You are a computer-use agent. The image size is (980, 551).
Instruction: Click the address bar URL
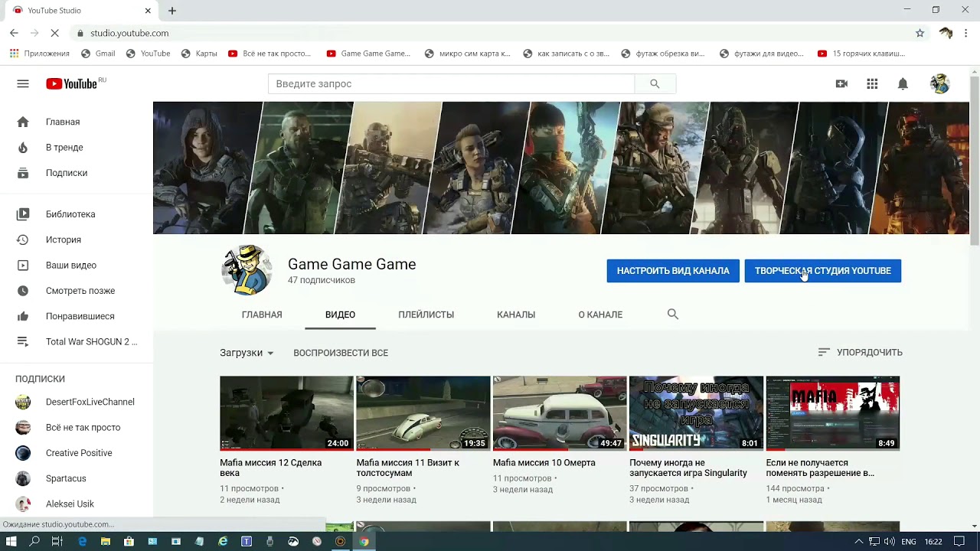point(129,33)
